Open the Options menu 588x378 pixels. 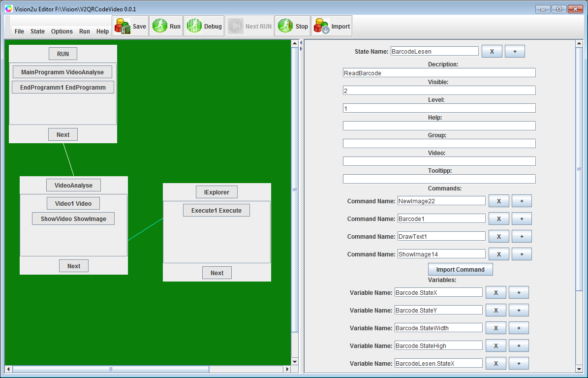[62, 31]
